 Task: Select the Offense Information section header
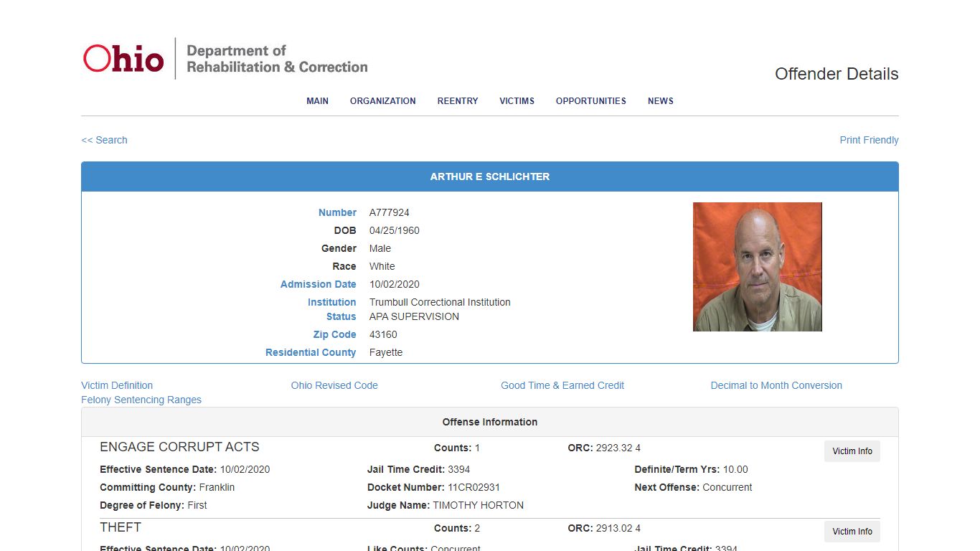point(490,422)
